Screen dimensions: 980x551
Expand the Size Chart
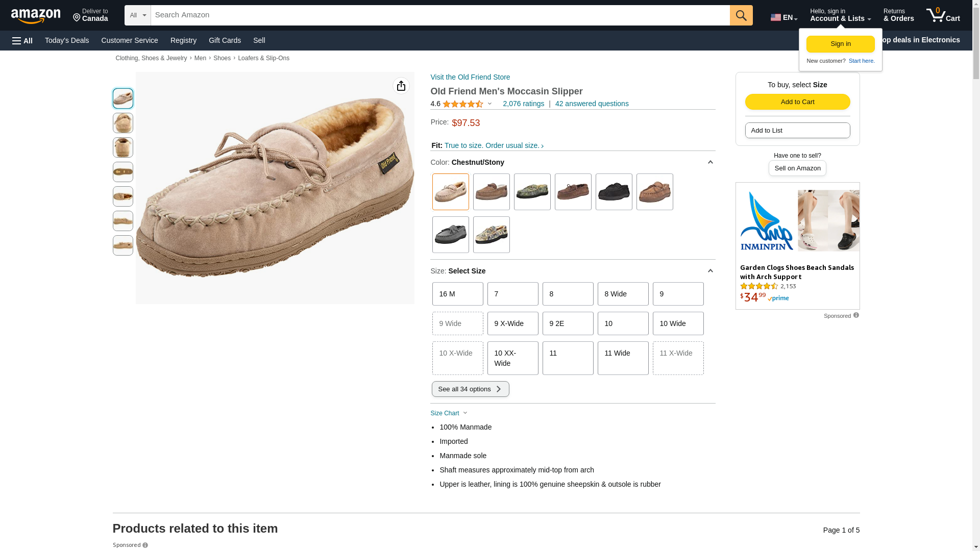pyautogui.click(x=449, y=413)
